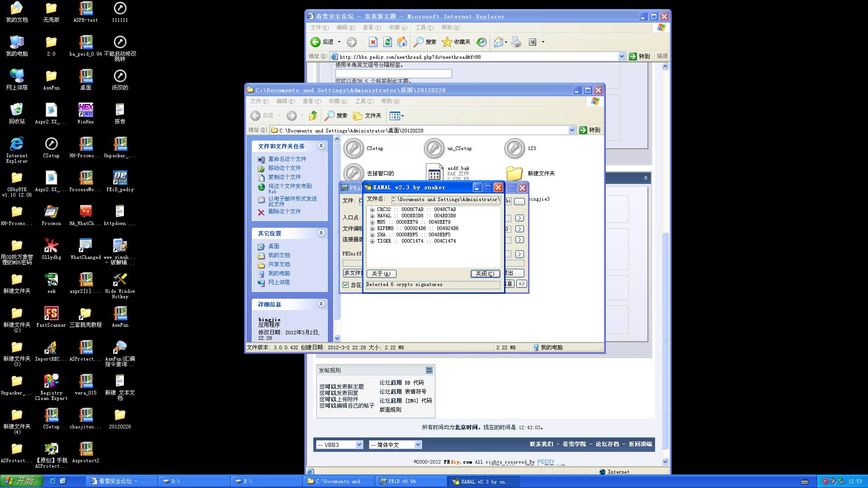Click the 看雪学院 footer link
Viewport: 868px width, 488px height.
[x=574, y=444]
